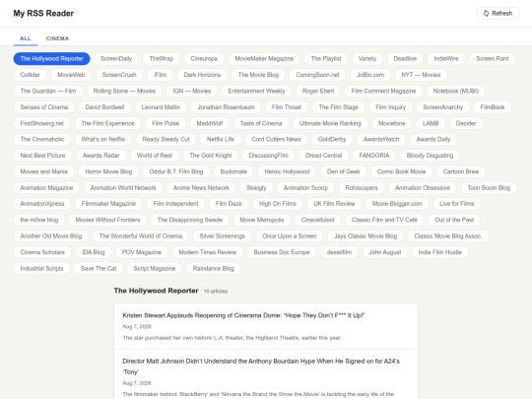Select The Hollywood Reporter feed chip
This screenshot has height=399, width=532.
51,59
